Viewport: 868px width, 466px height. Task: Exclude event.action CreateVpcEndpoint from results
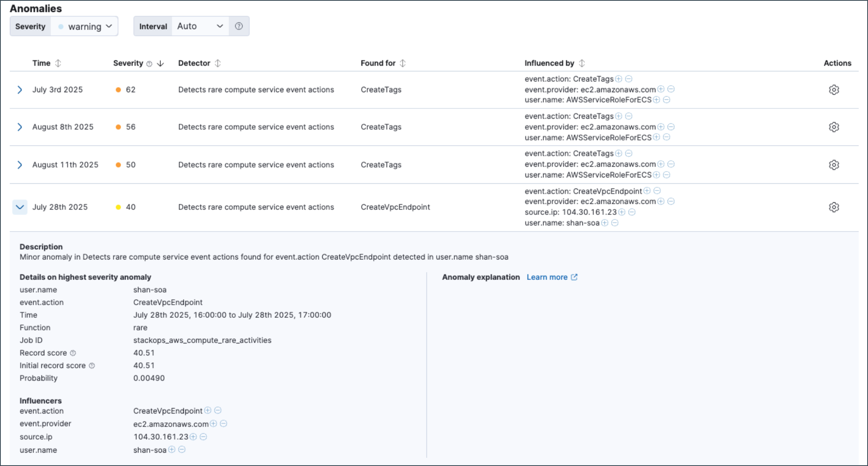657,191
